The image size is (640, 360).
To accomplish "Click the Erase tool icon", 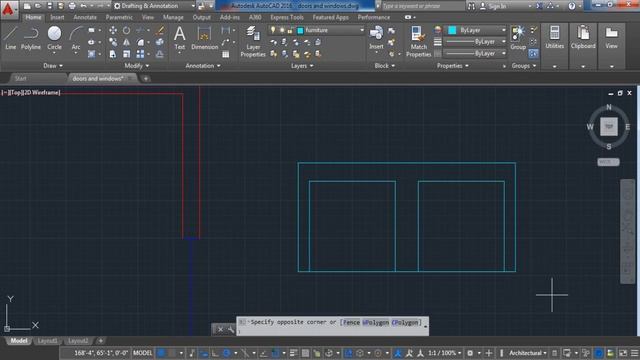I will pos(160,30).
